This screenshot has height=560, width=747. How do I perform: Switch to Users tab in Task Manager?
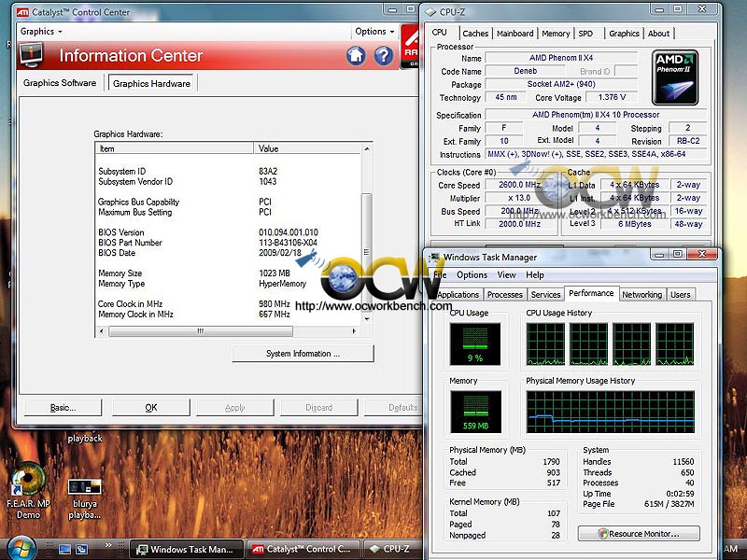point(681,295)
